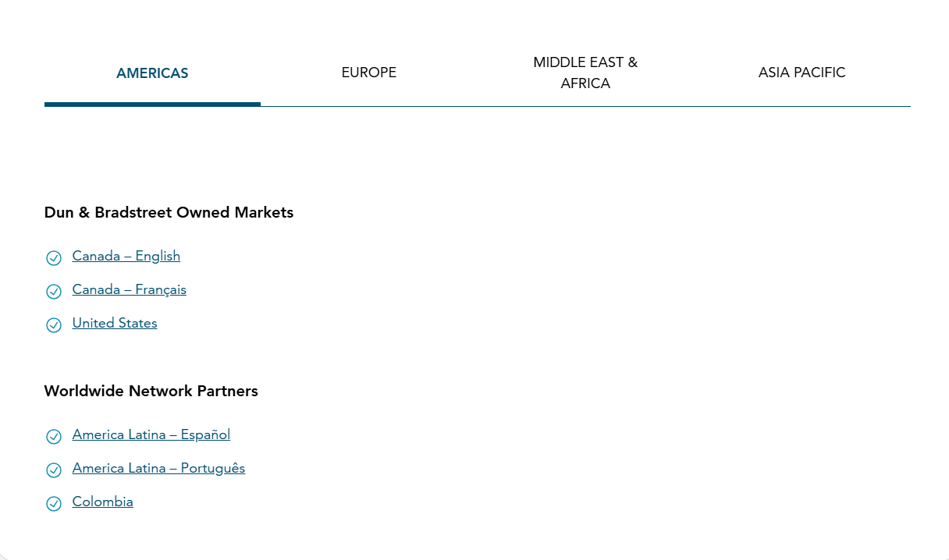Open the America Latina – Português link
949x560 pixels.
(x=158, y=468)
